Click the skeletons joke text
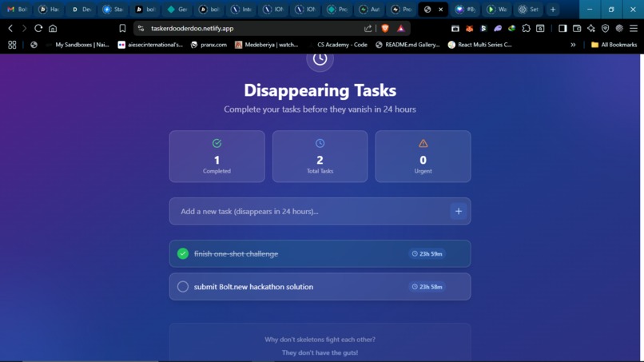 (320, 346)
